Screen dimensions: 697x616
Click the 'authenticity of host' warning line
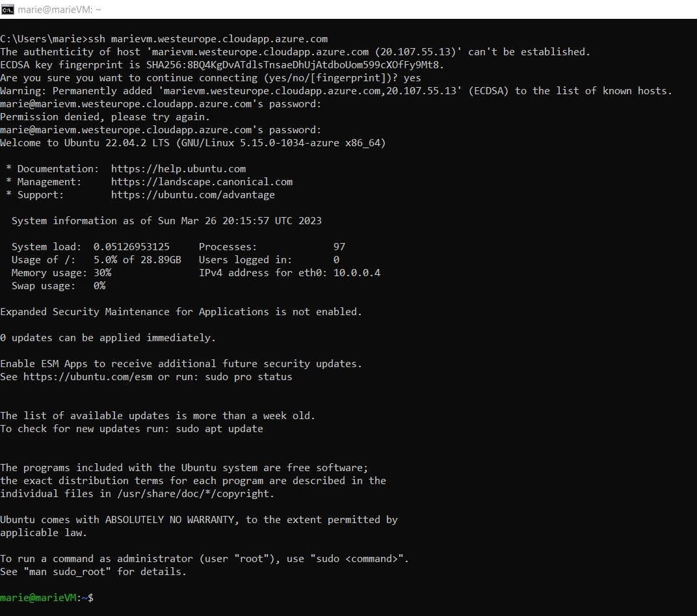click(295, 52)
